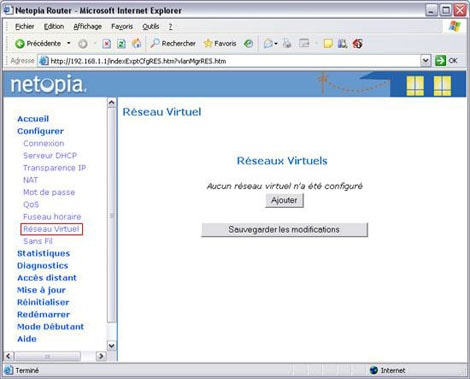Screen dimensions: 470x379
Task: Open the Accueil link
Action: pyautogui.click(x=33, y=119)
